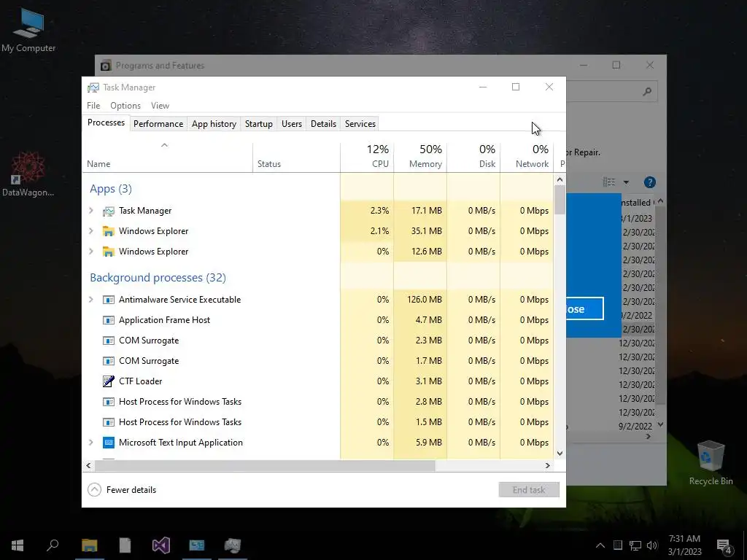This screenshot has height=560, width=747.
Task: Click icon of the 2.3 MB COM Surrogate
Action: click(109, 341)
